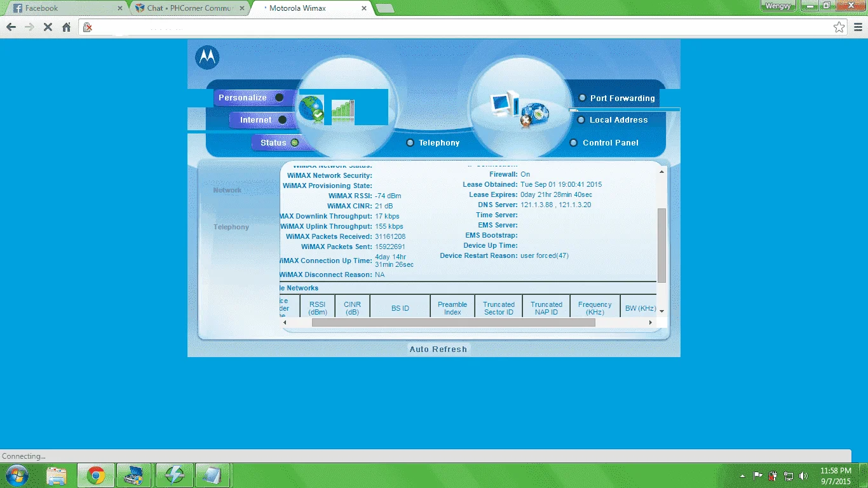Select the Status menu item

pyautogui.click(x=279, y=143)
